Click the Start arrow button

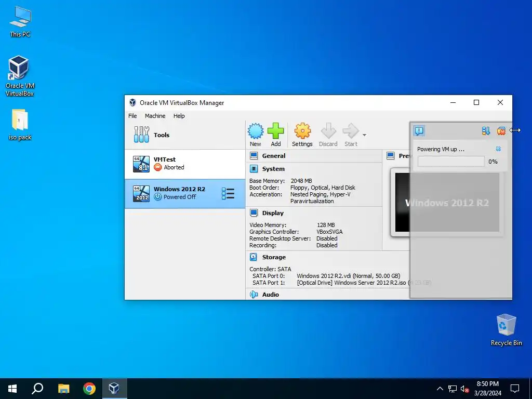[x=351, y=135]
